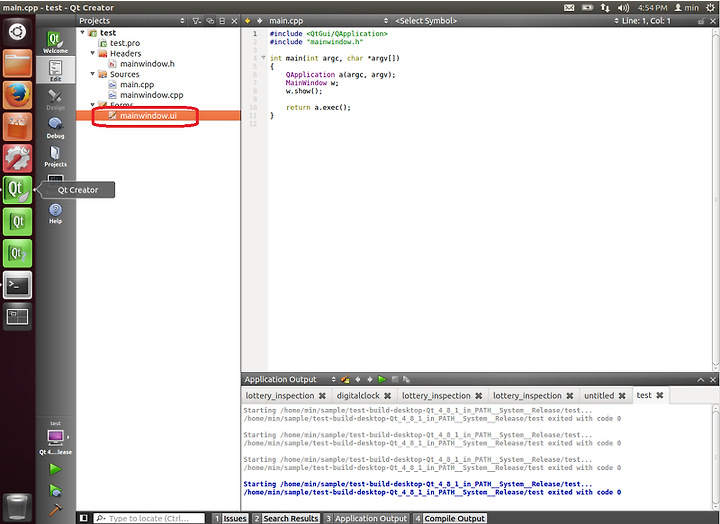Go to previous item in Application Output
Image resolution: width=720 pixels, height=524 pixels.
point(358,379)
